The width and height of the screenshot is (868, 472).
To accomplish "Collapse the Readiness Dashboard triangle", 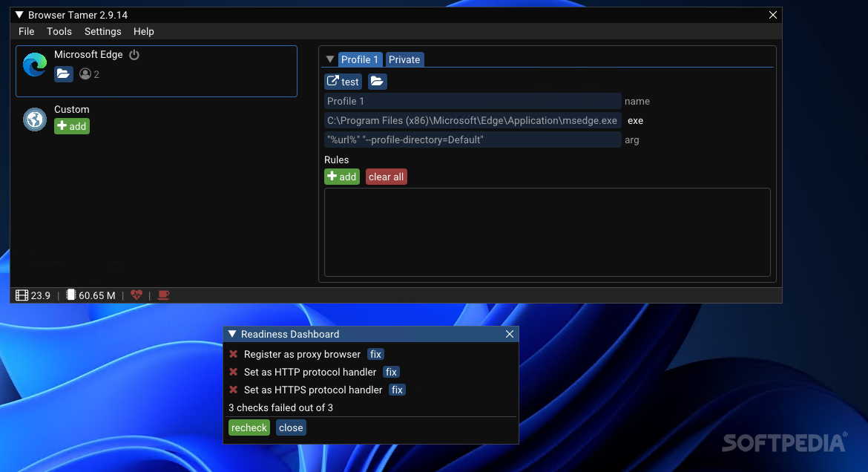I will [232, 334].
